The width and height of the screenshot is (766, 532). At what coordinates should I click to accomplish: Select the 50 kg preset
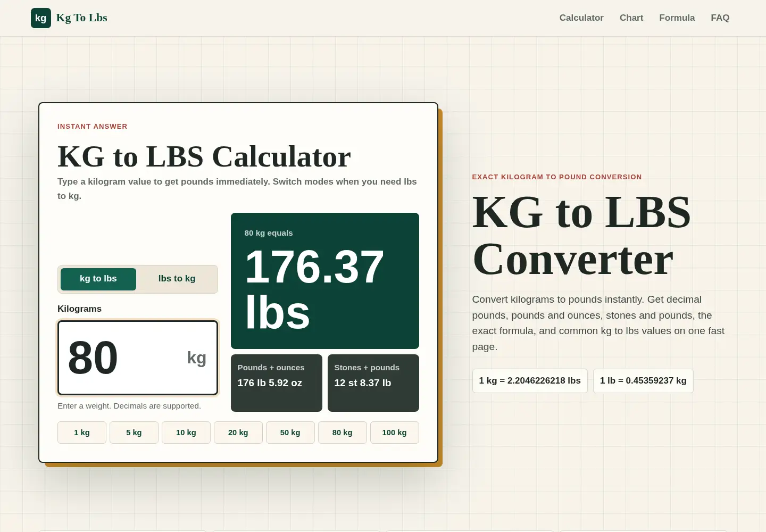pyautogui.click(x=290, y=433)
